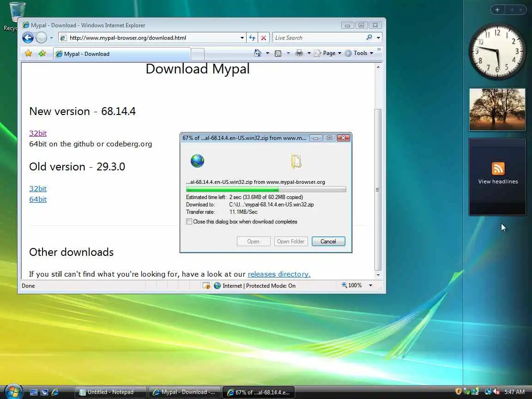
Task: Click the Open button in download dialog
Action: [254, 241]
